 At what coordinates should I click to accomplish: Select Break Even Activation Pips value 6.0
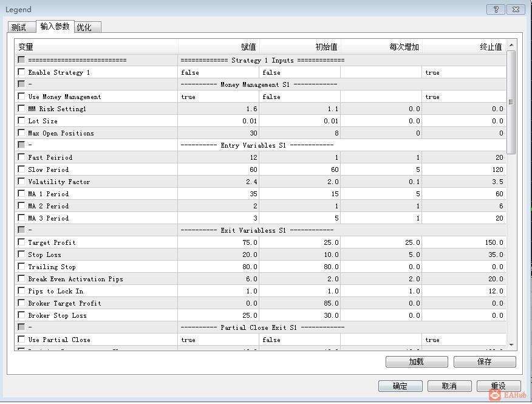click(218, 279)
